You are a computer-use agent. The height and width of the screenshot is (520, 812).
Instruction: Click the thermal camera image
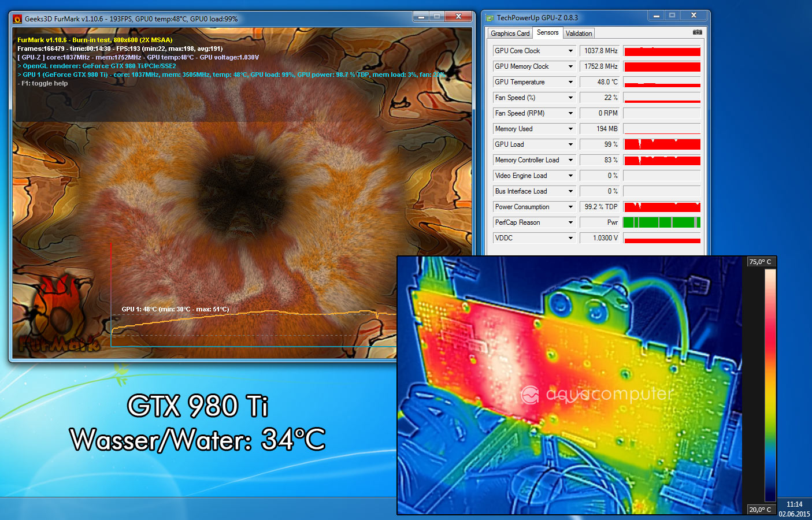point(569,385)
